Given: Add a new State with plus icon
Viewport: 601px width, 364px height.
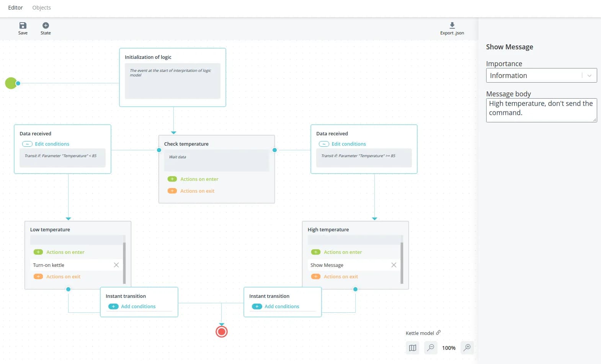Looking at the screenshot, I should point(46,26).
